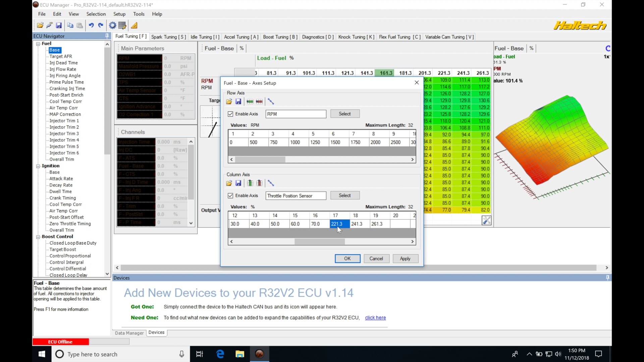Click the Column Axis save icon
Screen dimensions: 644x362
pos(238,183)
